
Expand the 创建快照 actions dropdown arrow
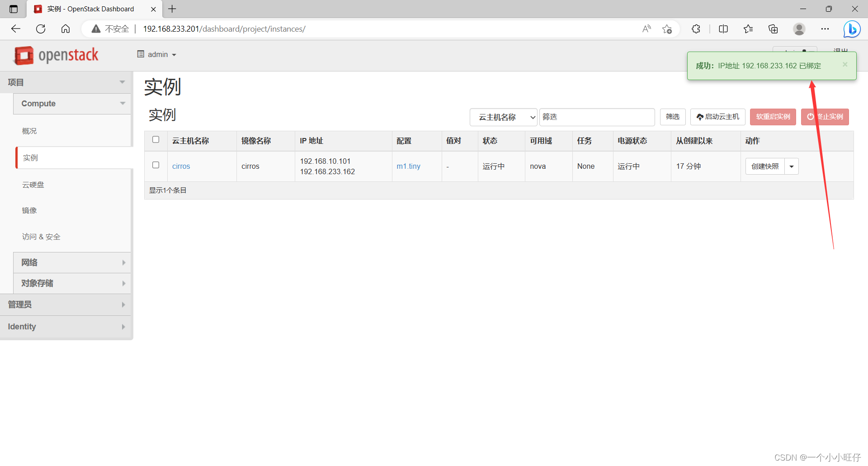pyautogui.click(x=791, y=166)
